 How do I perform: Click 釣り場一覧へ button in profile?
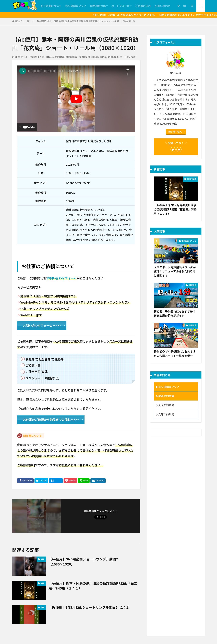coord(176,132)
